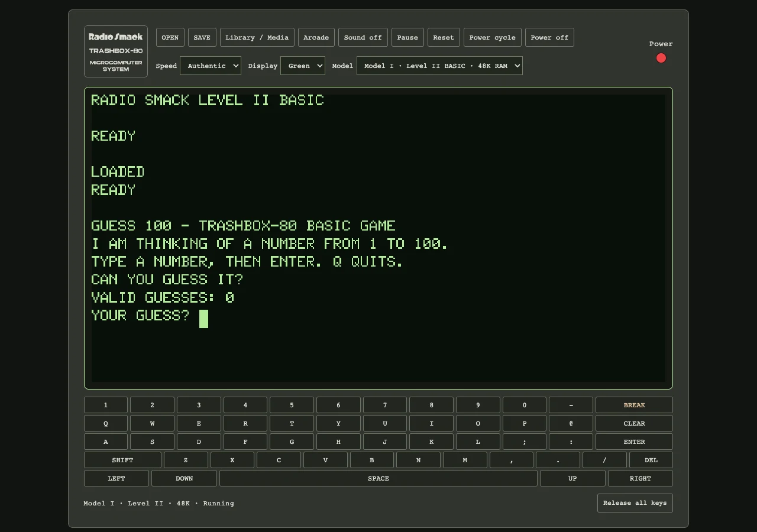Viewport: 757px width, 532px height.
Task: Tap the UP arrow key
Action: pyautogui.click(x=572, y=478)
